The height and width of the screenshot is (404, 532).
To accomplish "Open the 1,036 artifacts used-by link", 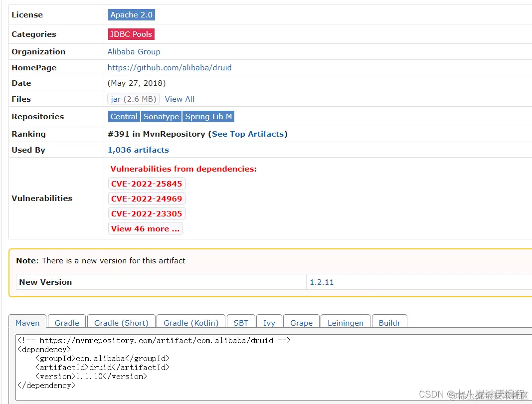I will [x=138, y=150].
